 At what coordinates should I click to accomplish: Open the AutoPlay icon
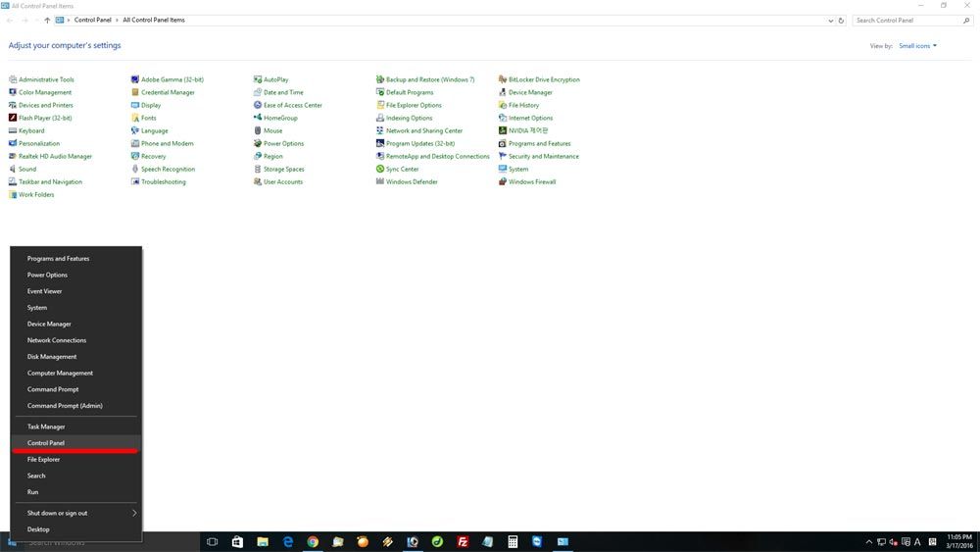tap(258, 79)
